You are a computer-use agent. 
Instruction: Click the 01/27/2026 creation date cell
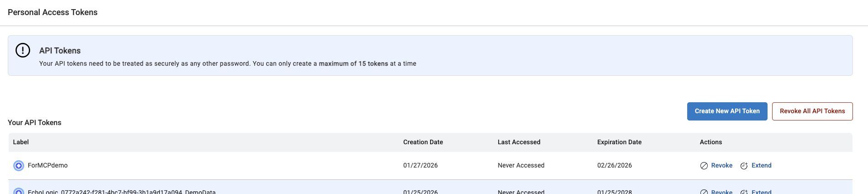420,166
